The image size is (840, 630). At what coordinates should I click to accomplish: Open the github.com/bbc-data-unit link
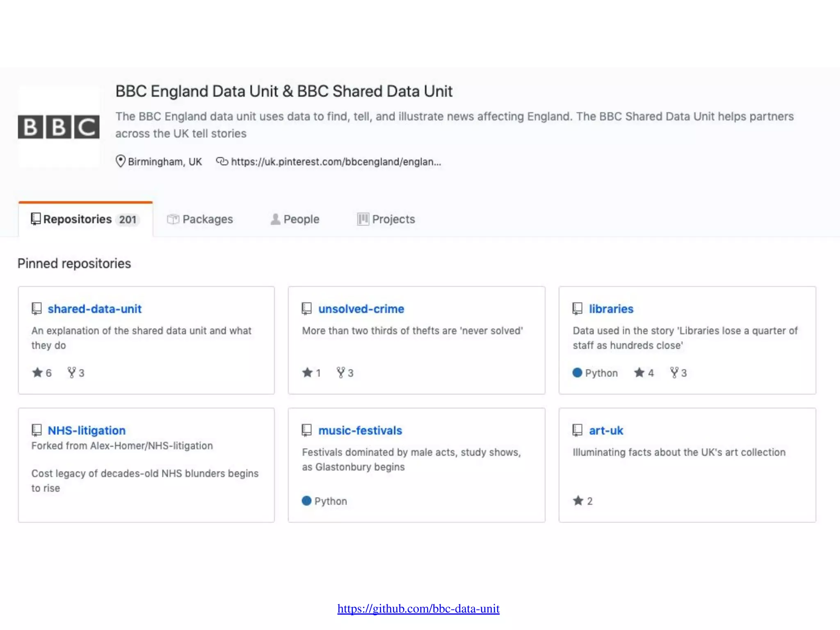click(x=418, y=609)
